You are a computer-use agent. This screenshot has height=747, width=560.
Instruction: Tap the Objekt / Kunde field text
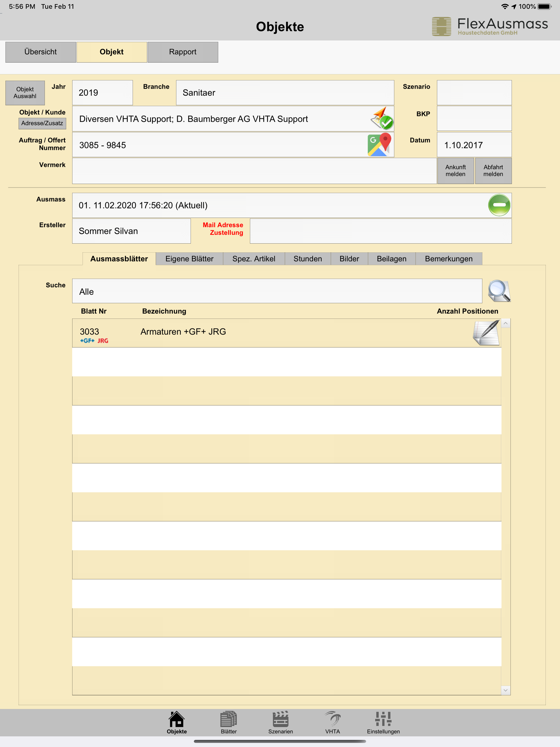[x=194, y=119]
